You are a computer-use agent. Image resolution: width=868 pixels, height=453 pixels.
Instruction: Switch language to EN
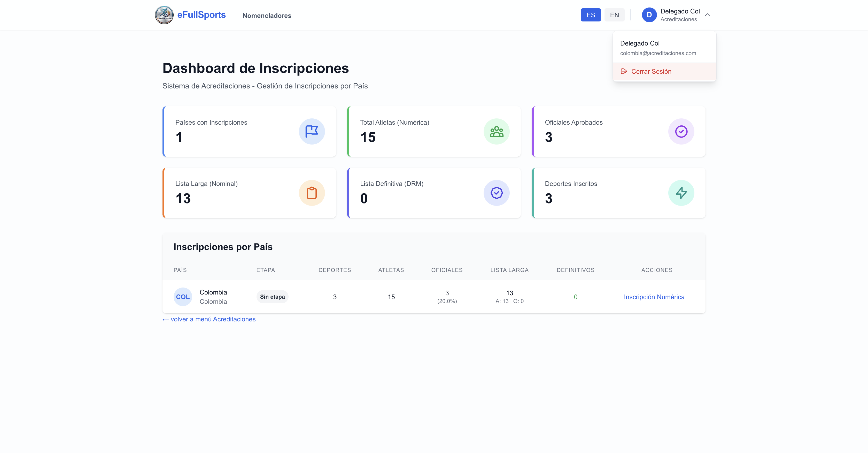click(x=614, y=15)
